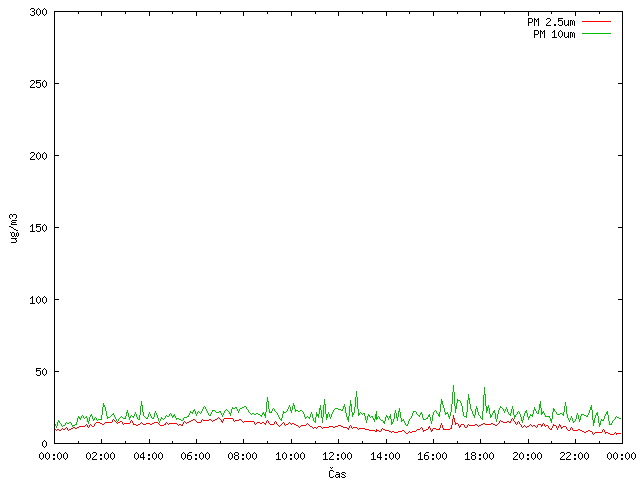Image resolution: width=640 pixels, height=480 pixels.
Task: Click the 18:00 time label
Action: (480, 456)
